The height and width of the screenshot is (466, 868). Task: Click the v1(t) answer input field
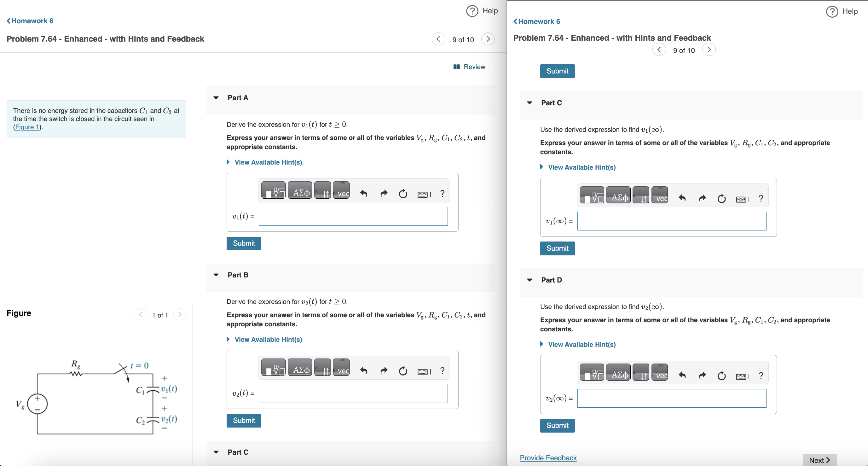[x=353, y=216]
